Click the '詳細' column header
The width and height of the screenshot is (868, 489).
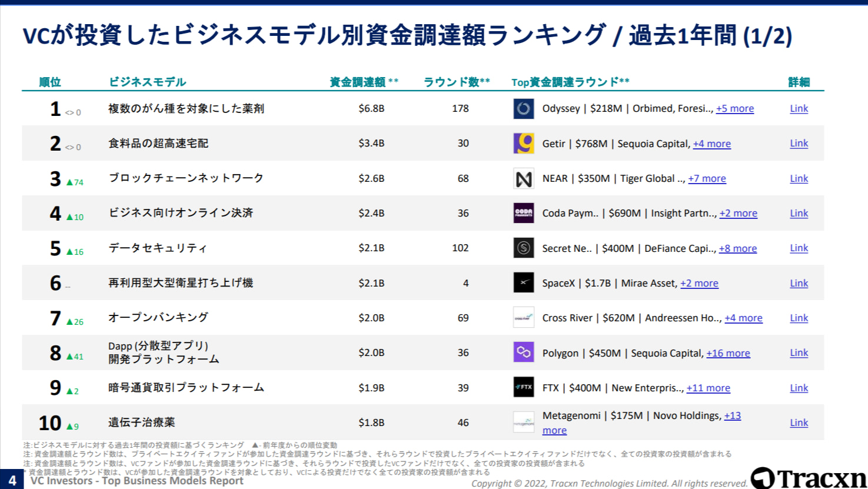point(799,82)
